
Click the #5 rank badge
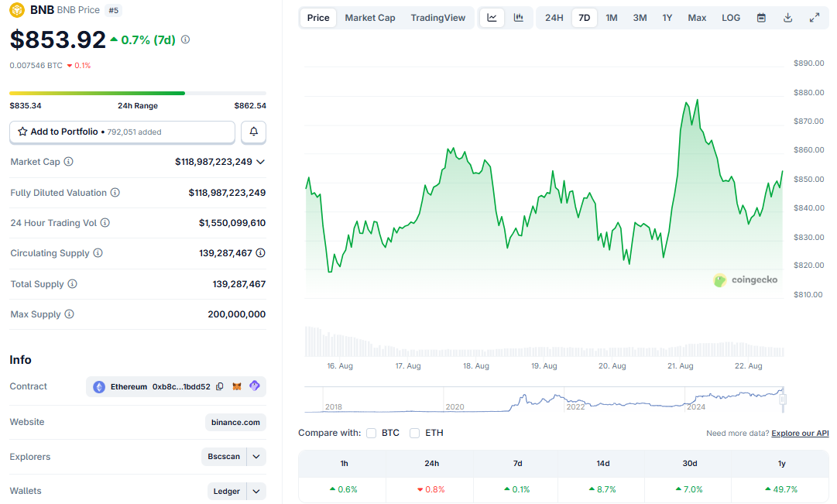113,10
